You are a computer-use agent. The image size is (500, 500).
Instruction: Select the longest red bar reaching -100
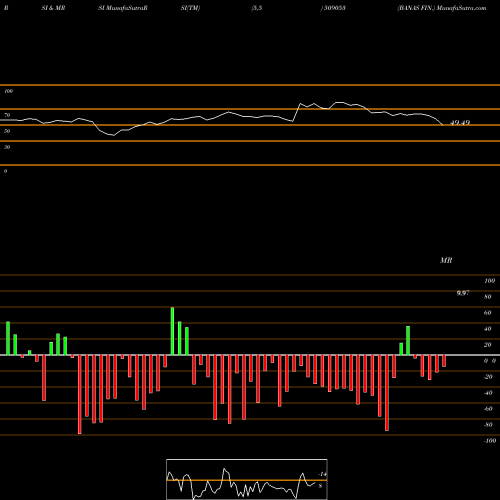pos(79,394)
